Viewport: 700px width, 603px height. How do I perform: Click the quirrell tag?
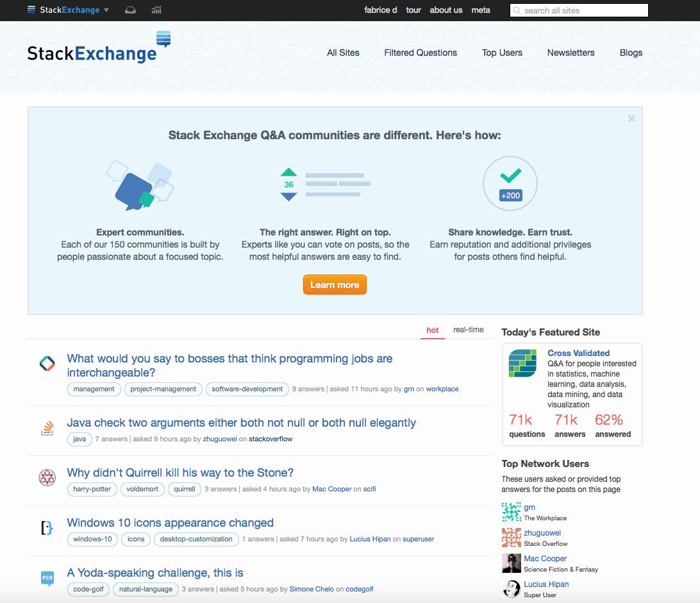185,489
